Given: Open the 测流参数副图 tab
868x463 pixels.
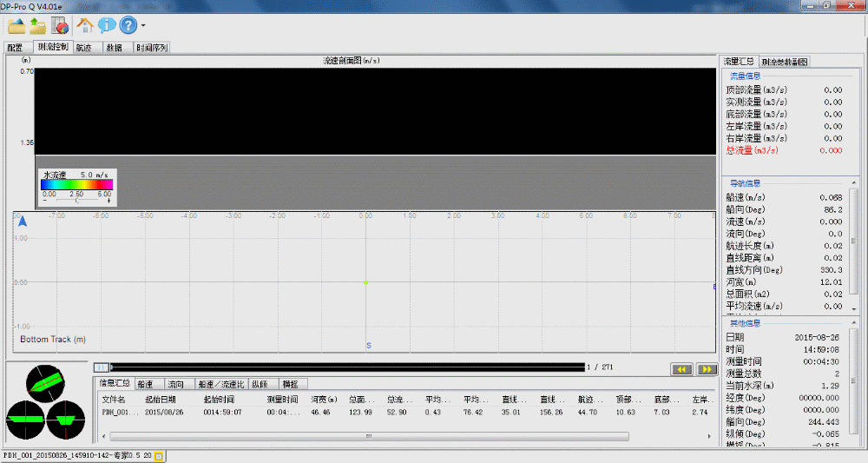Looking at the screenshot, I should pyautogui.click(x=785, y=62).
